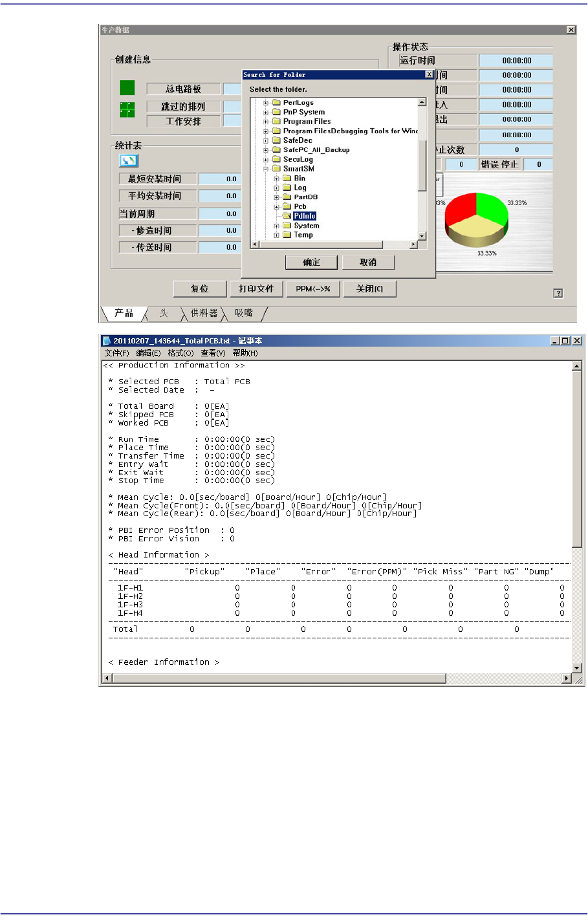The width and height of the screenshot is (588, 921).
Task: Select the PdInfo folder label
Action: [305, 216]
